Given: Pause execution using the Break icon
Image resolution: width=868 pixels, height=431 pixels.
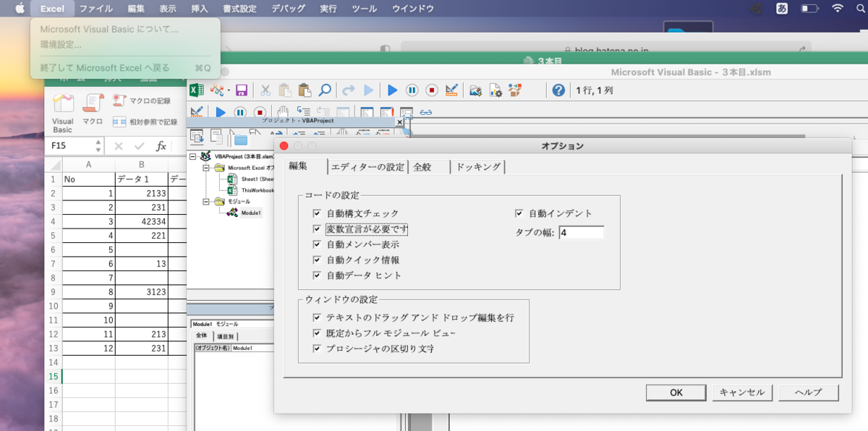Looking at the screenshot, I should pyautogui.click(x=412, y=90).
